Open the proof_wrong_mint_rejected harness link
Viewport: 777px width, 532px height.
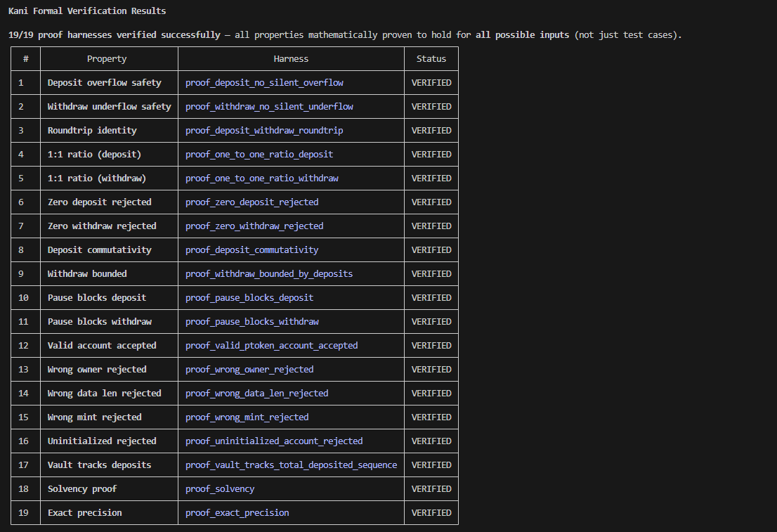[x=247, y=417]
